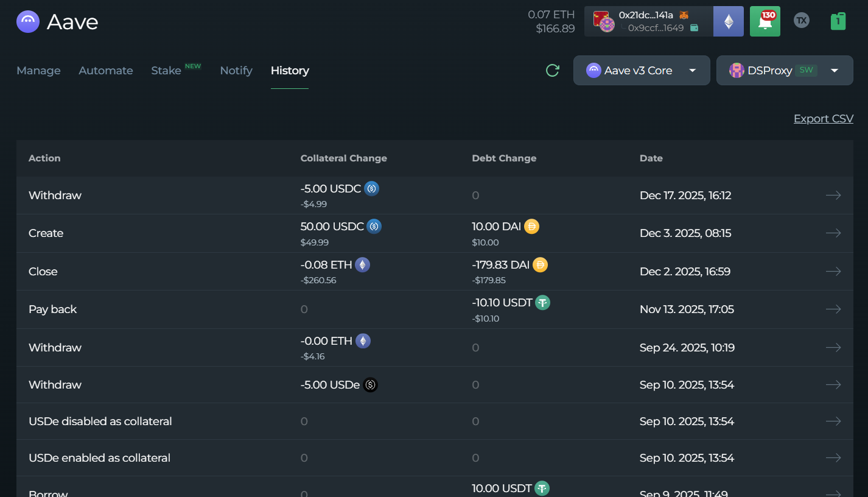Click the Export CSV link

pos(823,119)
